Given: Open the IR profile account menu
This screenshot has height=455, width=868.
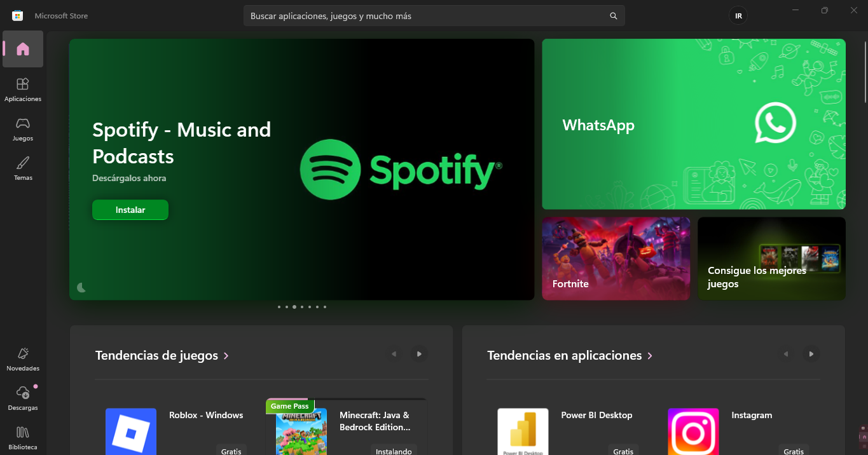Looking at the screenshot, I should (738, 16).
